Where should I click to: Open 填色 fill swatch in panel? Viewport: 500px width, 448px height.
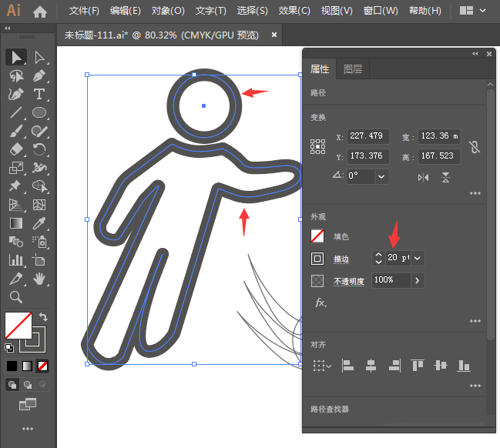[x=317, y=236]
